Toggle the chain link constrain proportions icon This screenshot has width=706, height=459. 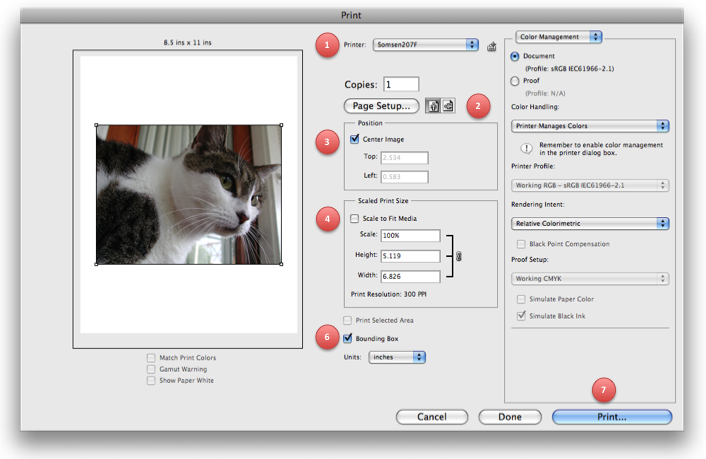pos(459,256)
